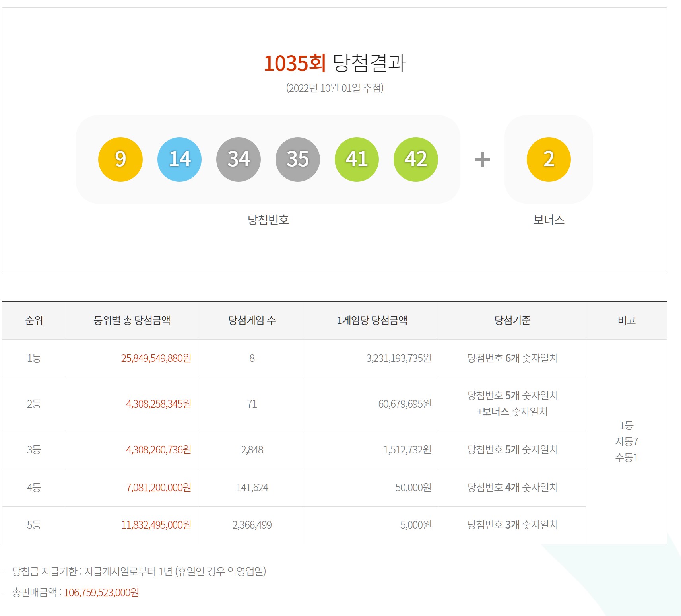Click winner count 2,848
This screenshot has height=616, width=681.
252,450
